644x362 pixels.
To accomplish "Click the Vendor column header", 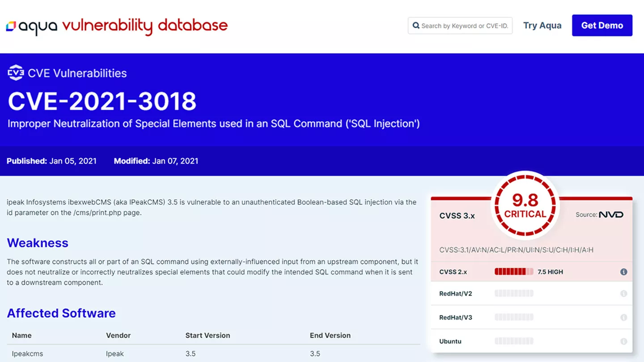I will (118, 335).
